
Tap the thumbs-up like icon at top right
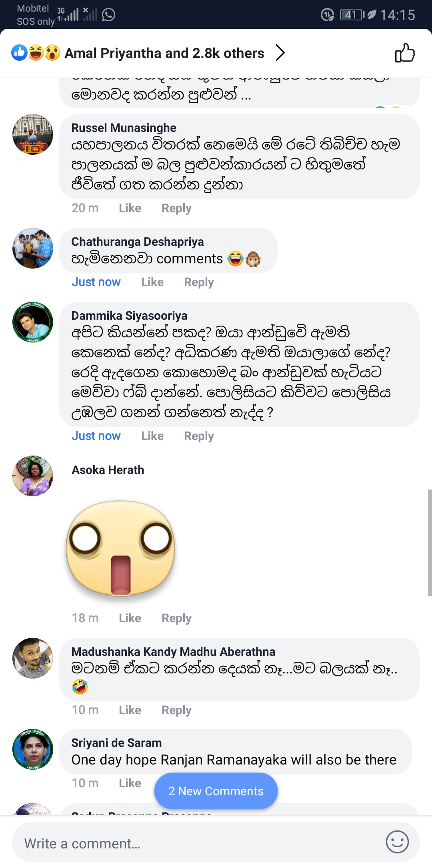point(405,53)
